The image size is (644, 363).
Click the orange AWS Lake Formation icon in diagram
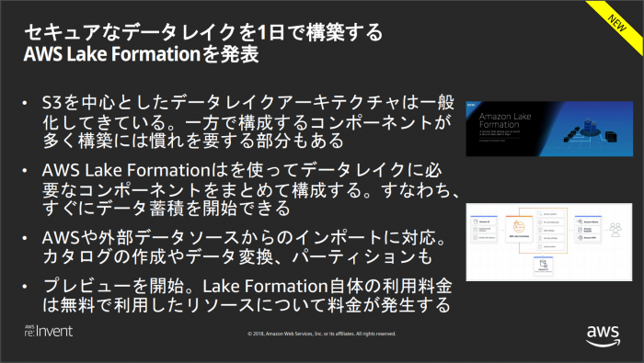519,227
